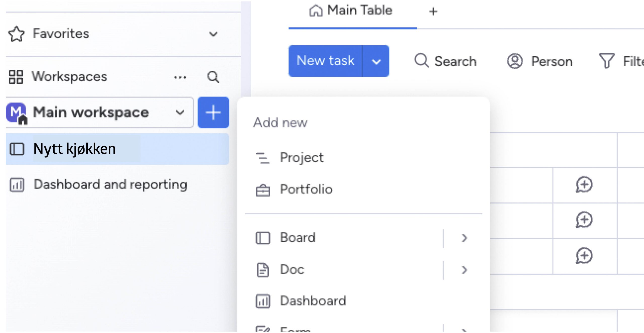The width and height of the screenshot is (644, 333).
Task: Select Project from the Add new menu
Action: (302, 158)
